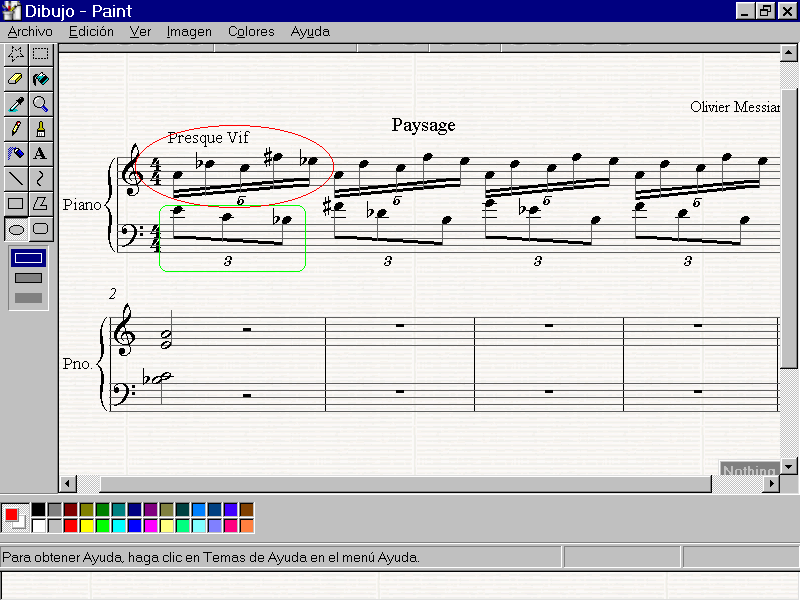Pick black from the color palette
The width and height of the screenshot is (800, 600).
(x=39, y=510)
